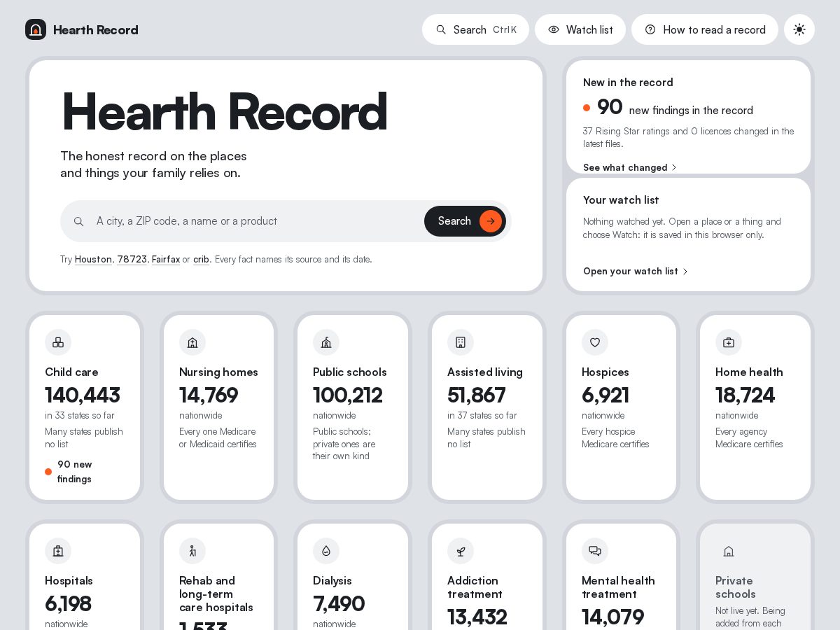840x630 pixels.
Task: Click the Private schools card heading
Action: (x=735, y=587)
